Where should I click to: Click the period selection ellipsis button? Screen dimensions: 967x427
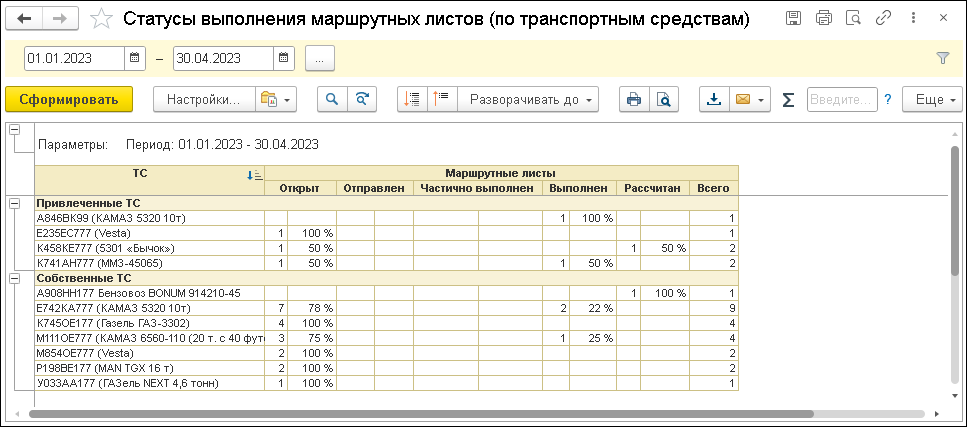319,58
